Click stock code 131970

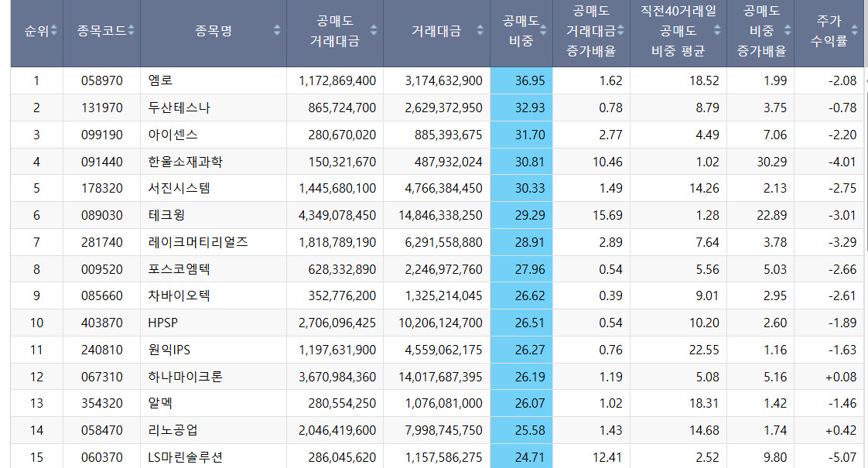pyautogui.click(x=102, y=108)
